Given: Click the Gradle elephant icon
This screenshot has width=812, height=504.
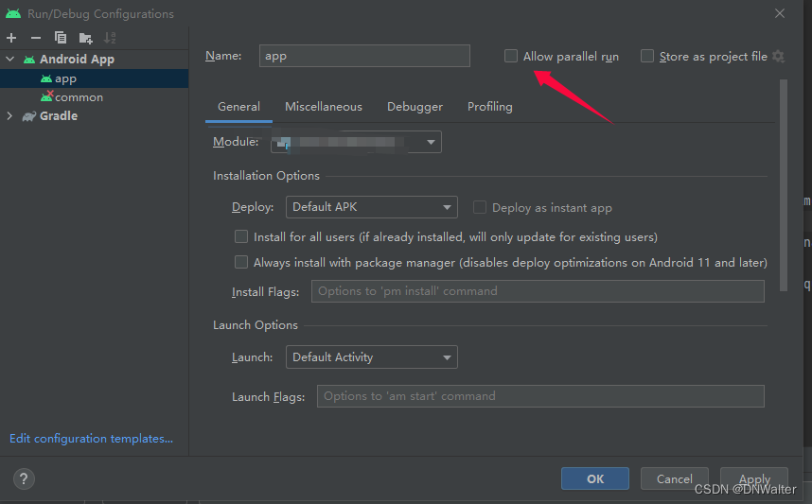Looking at the screenshot, I should (x=29, y=116).
